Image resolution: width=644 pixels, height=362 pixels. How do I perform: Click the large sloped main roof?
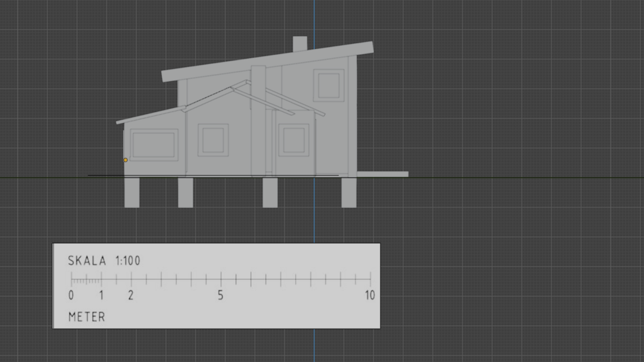tap(267, 62)
